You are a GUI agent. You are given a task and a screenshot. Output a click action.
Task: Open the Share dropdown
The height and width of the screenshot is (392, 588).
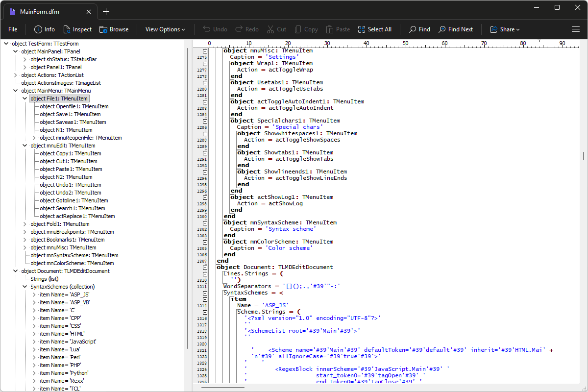505,29
